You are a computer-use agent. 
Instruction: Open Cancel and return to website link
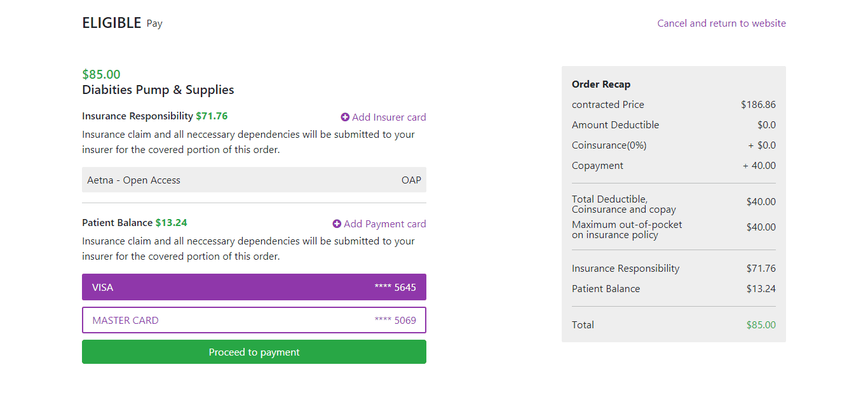721,23
